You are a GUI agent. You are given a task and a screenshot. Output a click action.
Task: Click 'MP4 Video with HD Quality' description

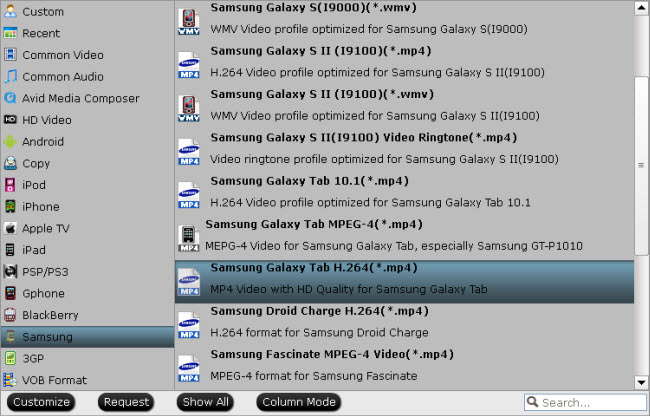coord(349,289)
